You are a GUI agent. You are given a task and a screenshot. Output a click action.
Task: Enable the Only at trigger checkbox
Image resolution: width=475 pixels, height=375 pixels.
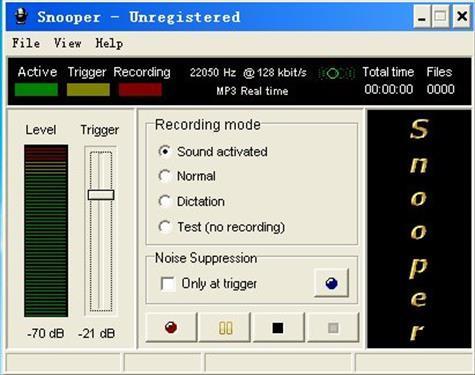[x=168, y=284]
